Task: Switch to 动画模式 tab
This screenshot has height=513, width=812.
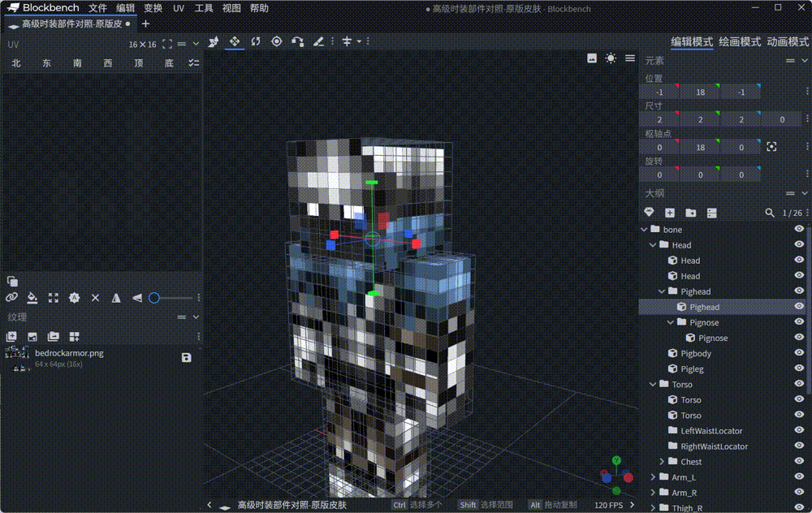Action: click(x=787, y=42)
